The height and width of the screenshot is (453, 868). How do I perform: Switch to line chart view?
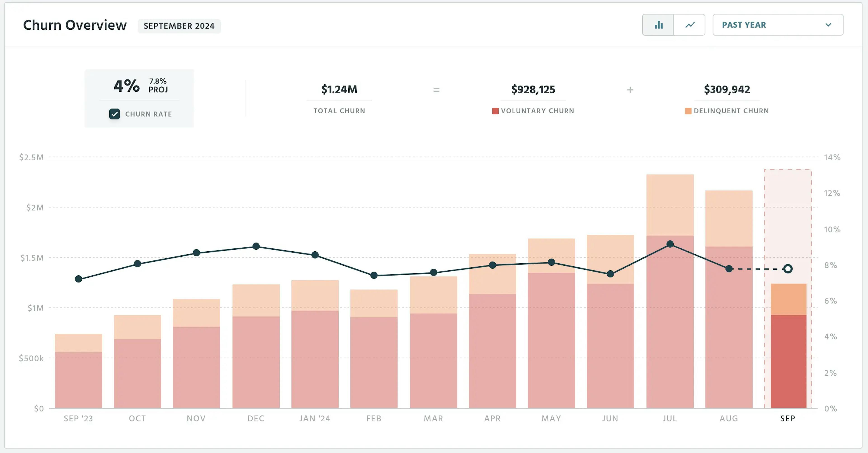pyautogui.click(x=689, y=25)
